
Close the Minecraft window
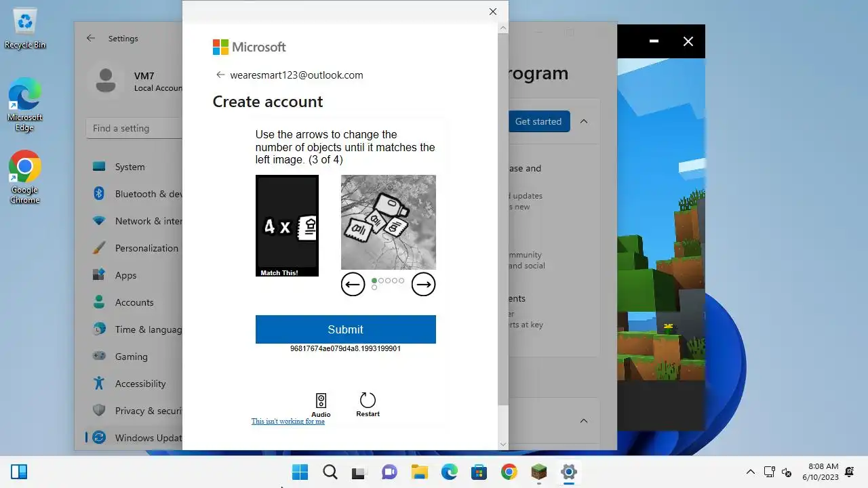tap(688, 41)
